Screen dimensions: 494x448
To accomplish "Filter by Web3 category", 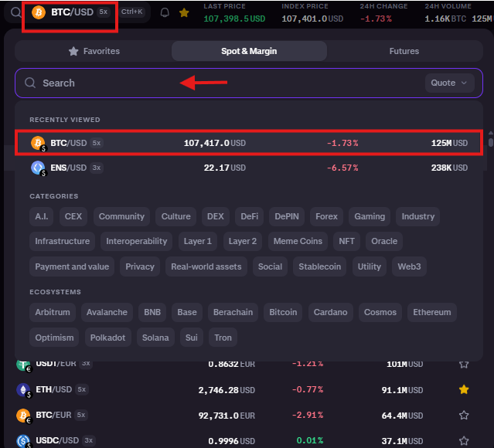I will point(409,266).
